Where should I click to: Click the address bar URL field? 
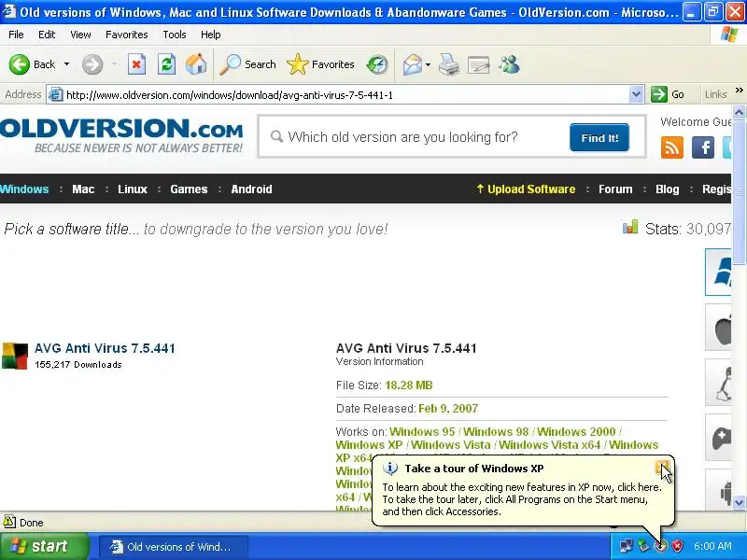[345, 95]
